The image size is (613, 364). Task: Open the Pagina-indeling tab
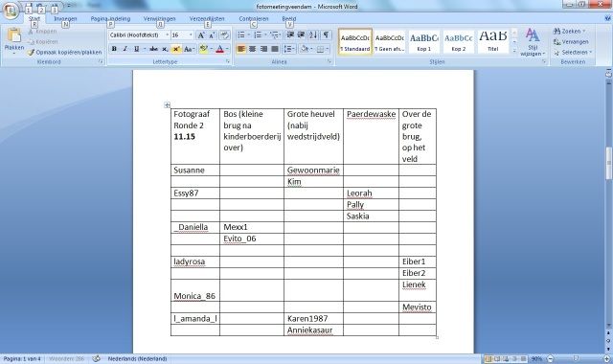pos(111,19)
